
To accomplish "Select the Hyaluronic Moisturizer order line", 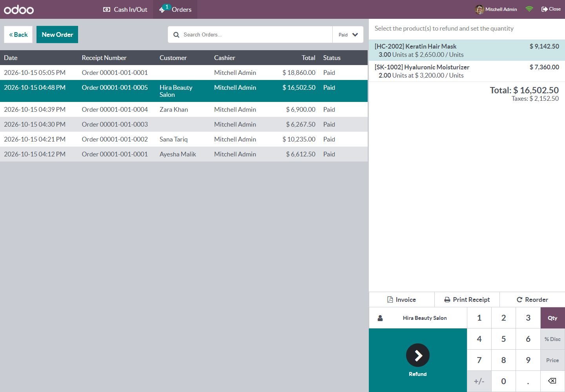I will coord(467,71).
